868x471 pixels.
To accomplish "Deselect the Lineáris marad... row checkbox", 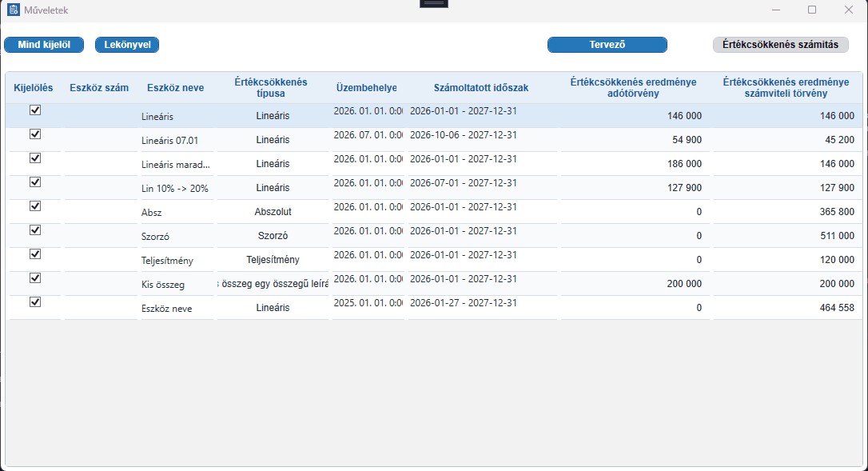I will pos(35,158).
